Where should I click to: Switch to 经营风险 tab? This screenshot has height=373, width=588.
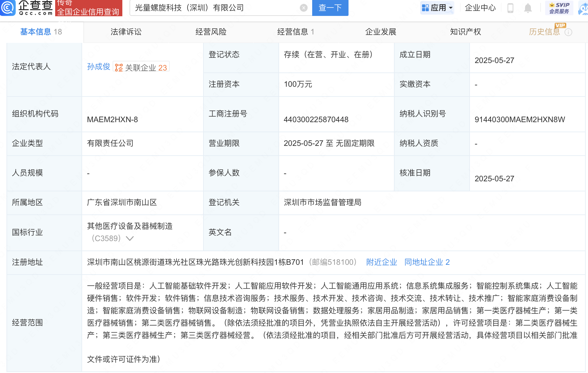[211, 32]
